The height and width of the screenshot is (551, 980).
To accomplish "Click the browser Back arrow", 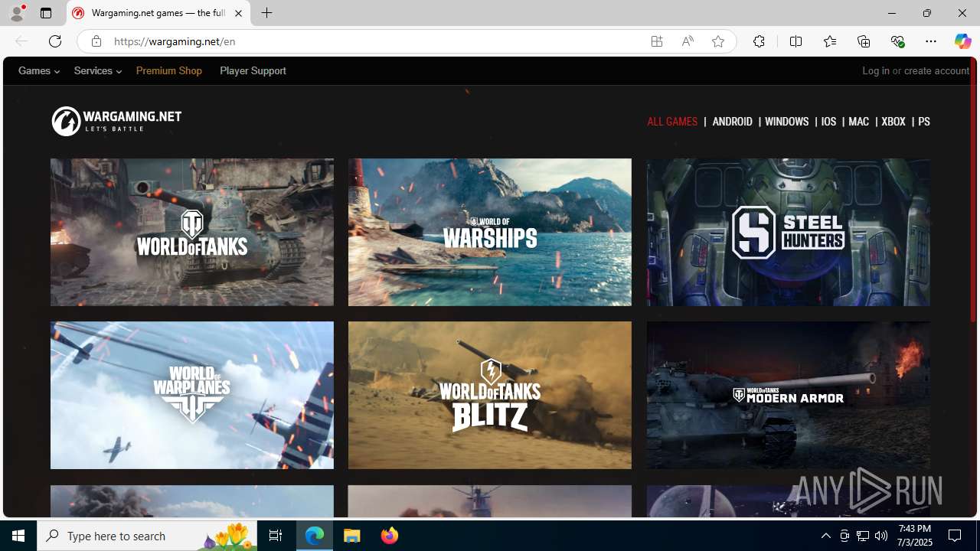I will click(21, 41).
